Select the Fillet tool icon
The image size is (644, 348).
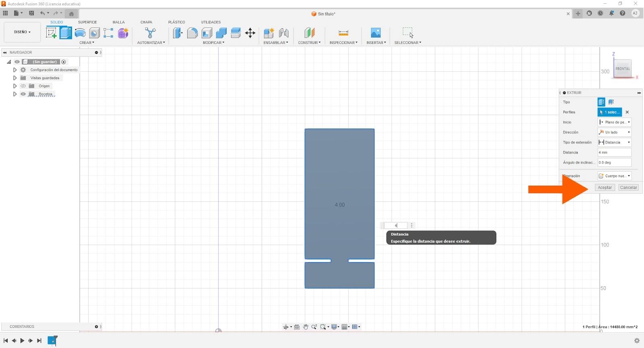(x=192, y=33)
